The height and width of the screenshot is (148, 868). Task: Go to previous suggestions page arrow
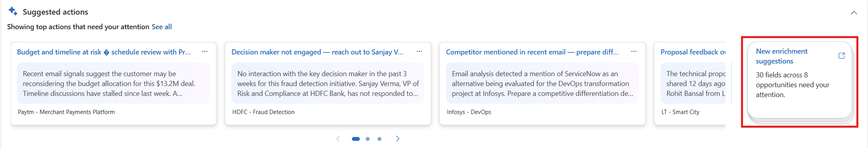(338, 139)
